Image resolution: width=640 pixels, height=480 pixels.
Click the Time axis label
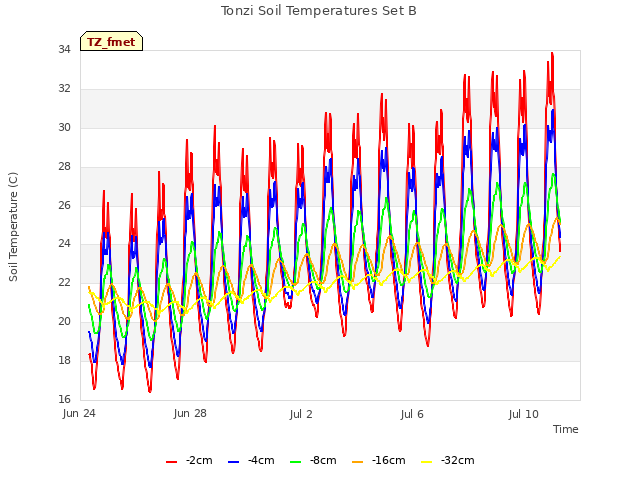[566, 429]
